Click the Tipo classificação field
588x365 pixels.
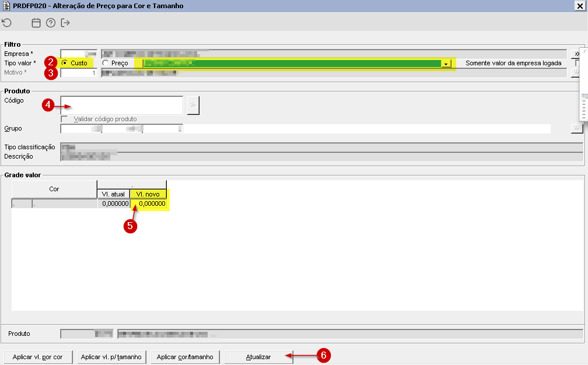(x=322, y=148)
